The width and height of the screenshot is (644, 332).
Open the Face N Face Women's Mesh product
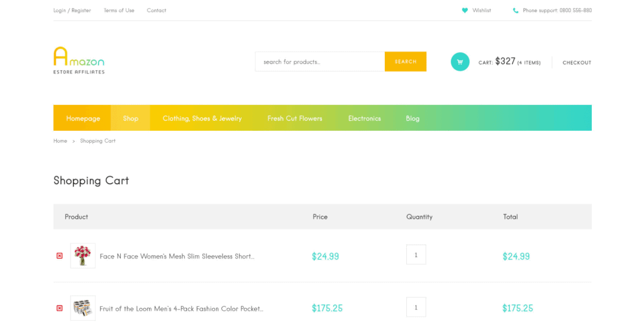(177, 257)
